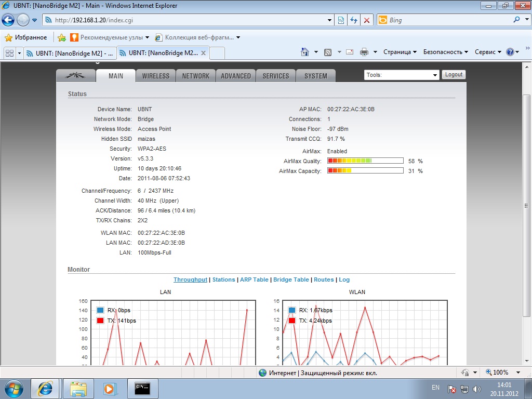Open Log link
This screenshot has width=532, height=399.
[x=344, y=280]
